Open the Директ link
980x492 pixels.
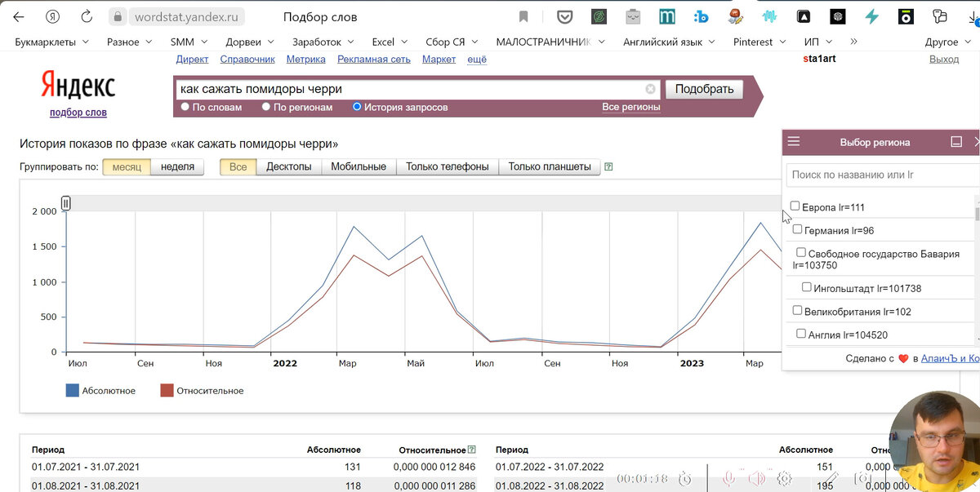[192, 59]
